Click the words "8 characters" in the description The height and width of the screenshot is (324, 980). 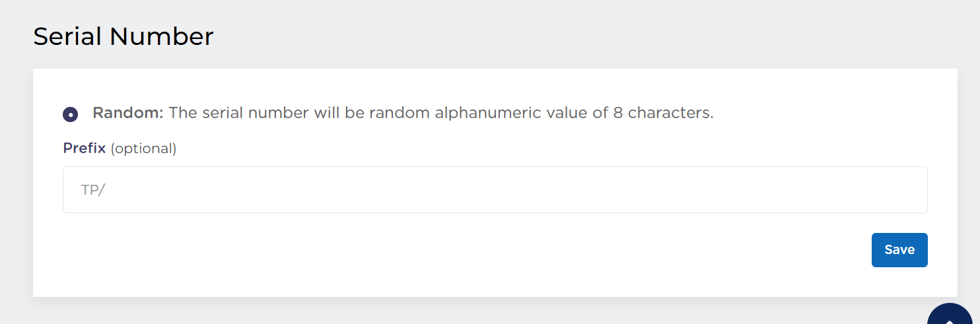[x=662, y=113]
